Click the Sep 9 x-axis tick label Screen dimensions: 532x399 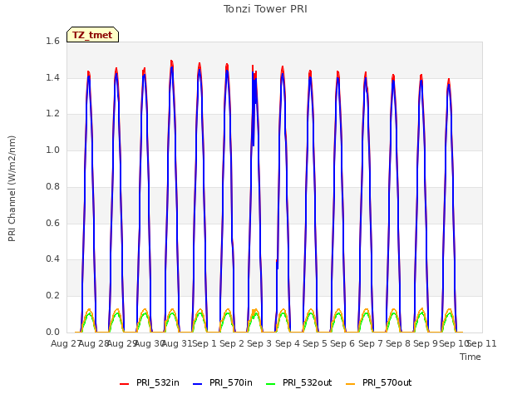426,343
